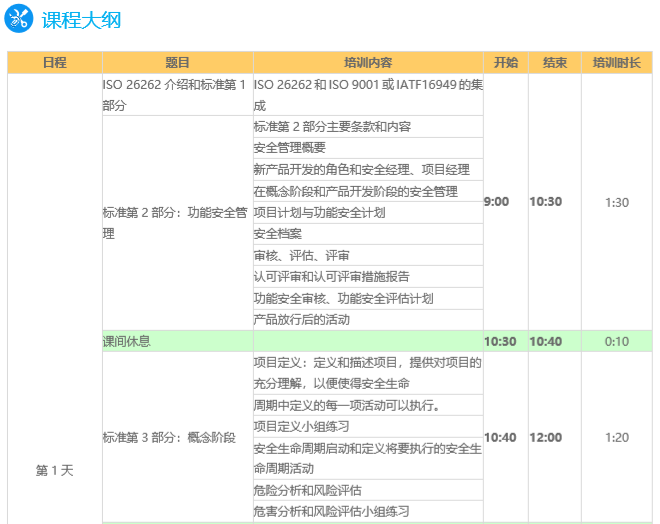Click the 开始 column header
The width and height of the screenshot is (660, 524).
click(505, 62)
